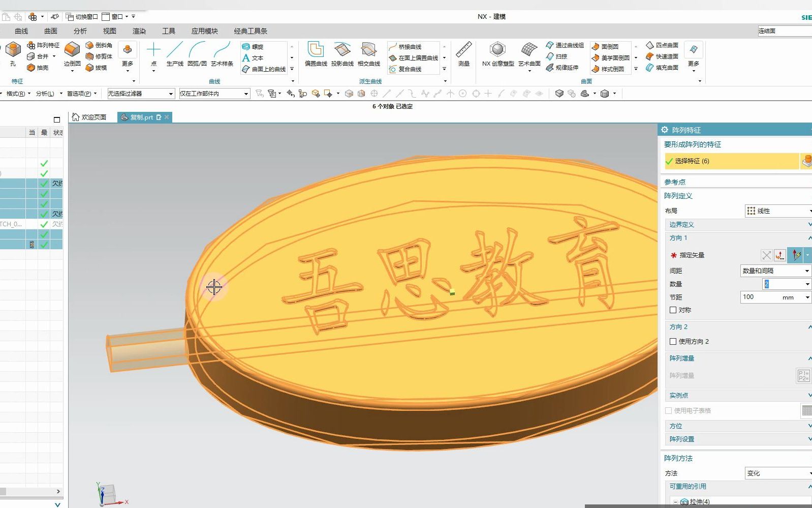
Task: Open the 方法 method dropdown (变化)
Action: (778, 473)
